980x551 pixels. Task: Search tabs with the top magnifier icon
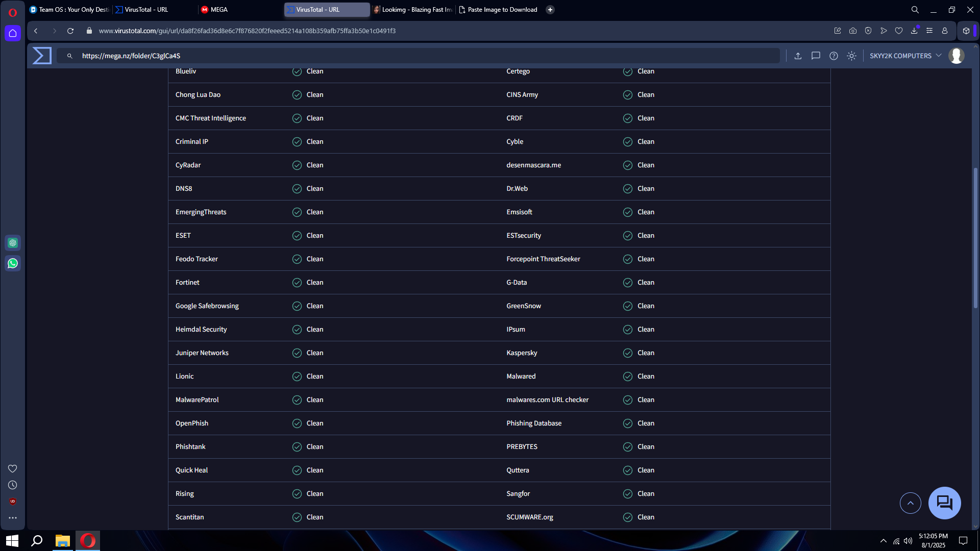[x=915, y=10]
